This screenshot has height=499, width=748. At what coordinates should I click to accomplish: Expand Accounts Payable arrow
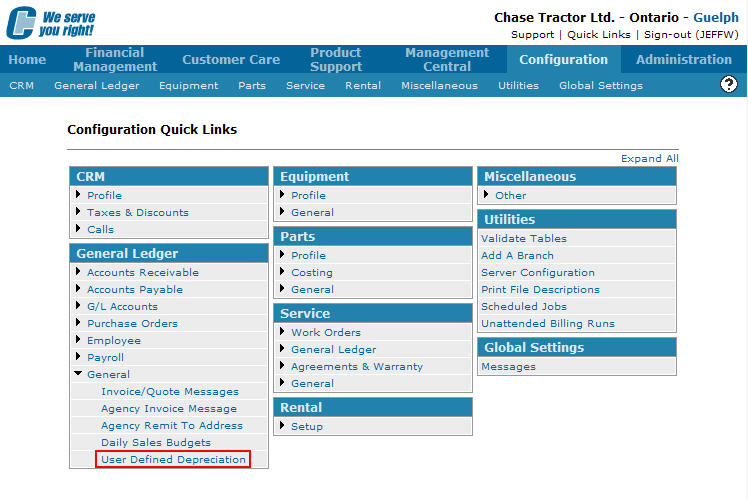point(78,289)
